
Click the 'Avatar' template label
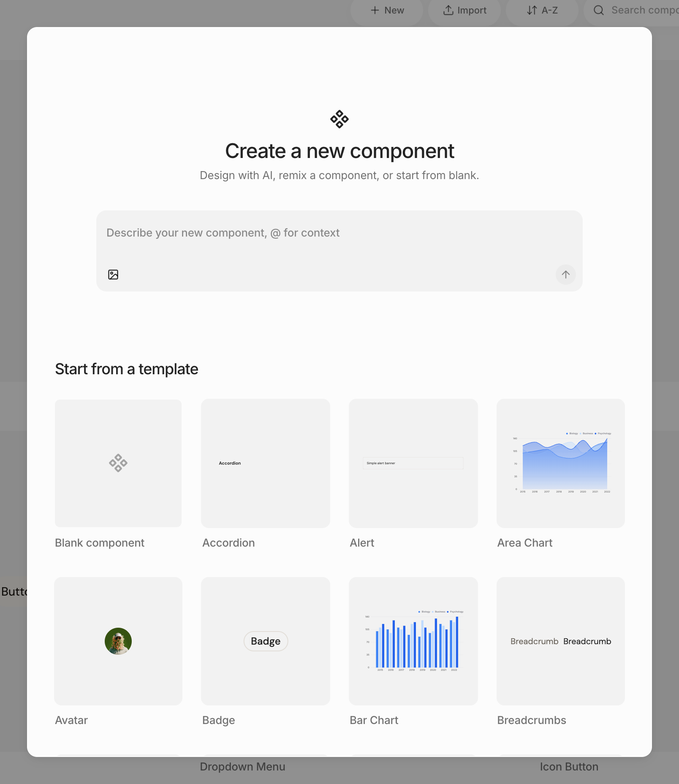[71, 720]
